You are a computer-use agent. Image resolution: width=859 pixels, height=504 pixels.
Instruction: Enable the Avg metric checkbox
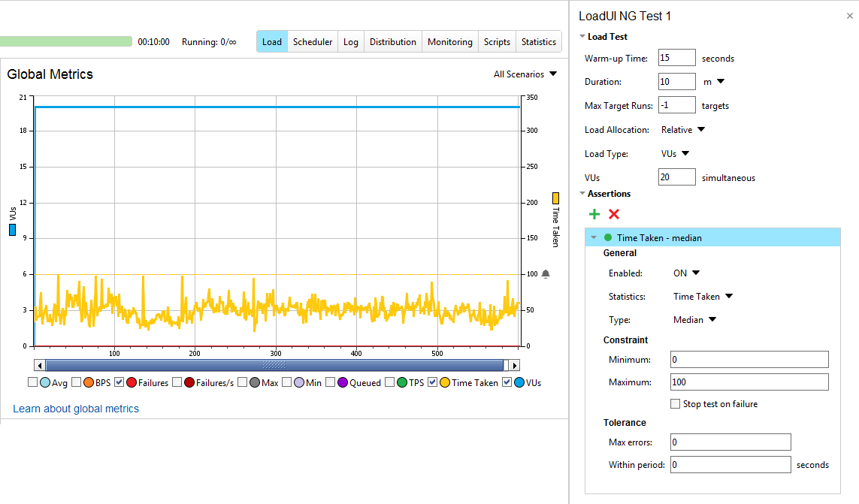click(x=33, y=382)
